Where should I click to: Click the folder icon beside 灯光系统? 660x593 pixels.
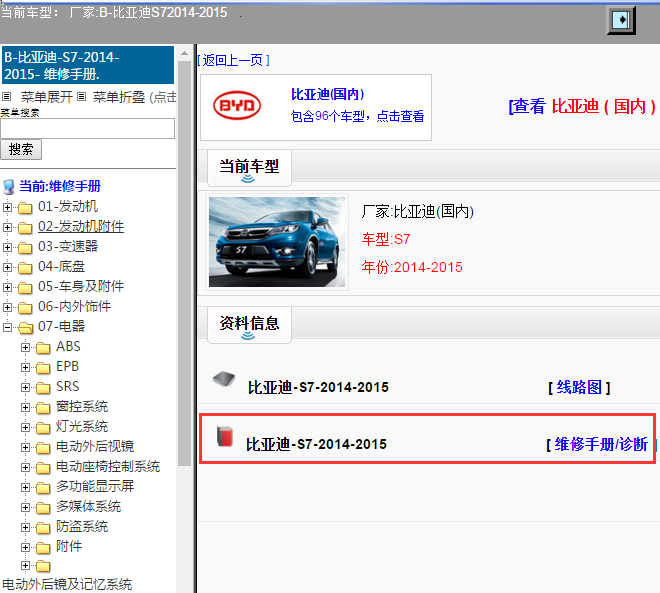pyautogui.click(x=43, y=427)
